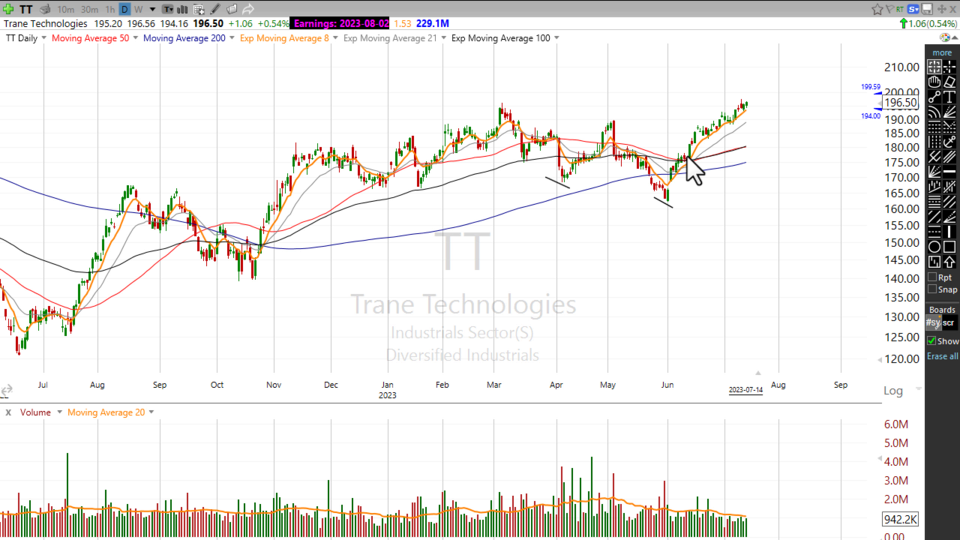
Task: Open the color palette icon above drawing tools
Action: (x=944, y=38)
